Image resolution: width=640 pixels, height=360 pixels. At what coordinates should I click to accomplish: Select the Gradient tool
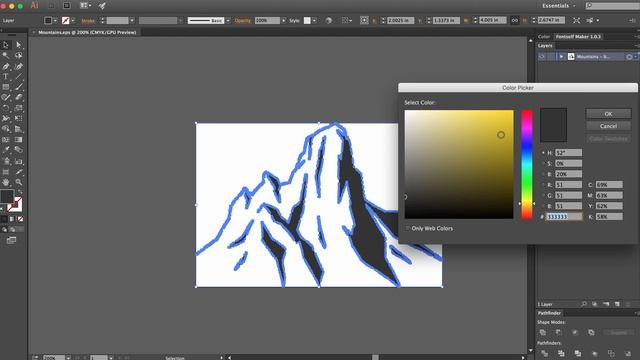pyautogui.click(x=18, y=140)
